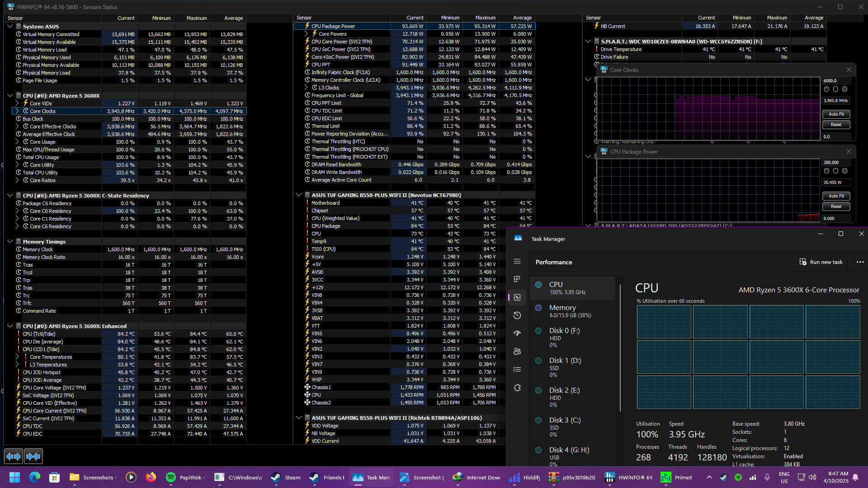Show hidden system tray icons
This screenshot has height=488, width=868.
(x=709, y=478)
